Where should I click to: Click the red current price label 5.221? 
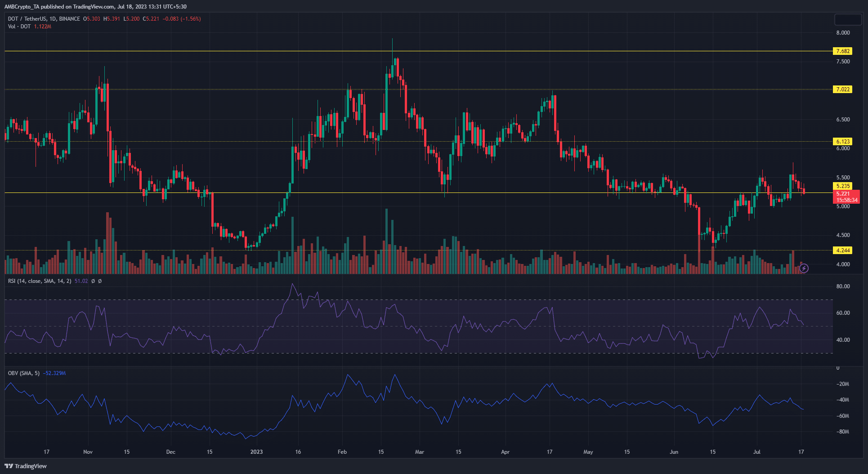[846, 197]
